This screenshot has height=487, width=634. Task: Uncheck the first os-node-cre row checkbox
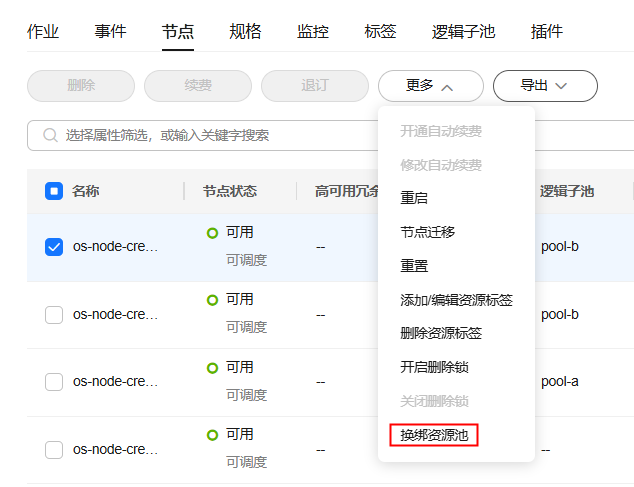pyautogui.click(x=54, y=247)
